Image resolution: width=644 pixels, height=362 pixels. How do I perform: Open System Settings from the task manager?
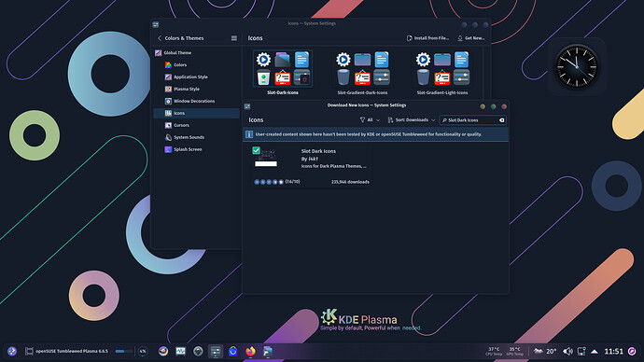click(216, 352)
